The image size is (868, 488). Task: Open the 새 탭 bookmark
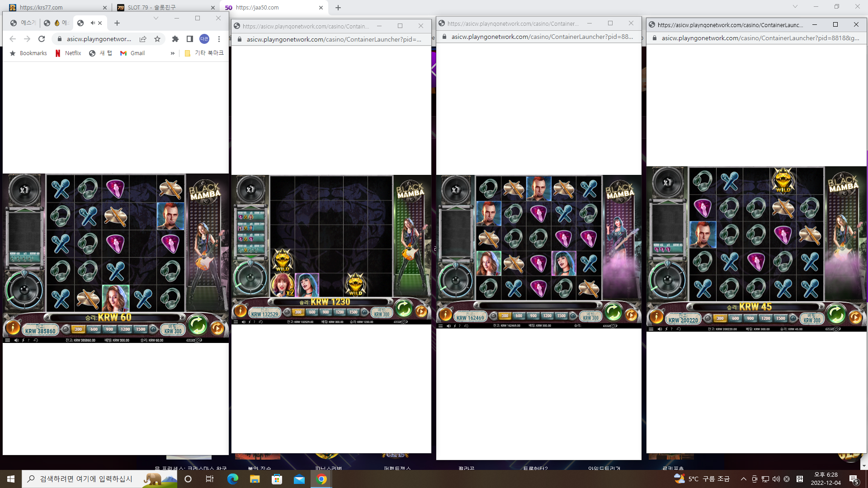(x=100, y=53)
